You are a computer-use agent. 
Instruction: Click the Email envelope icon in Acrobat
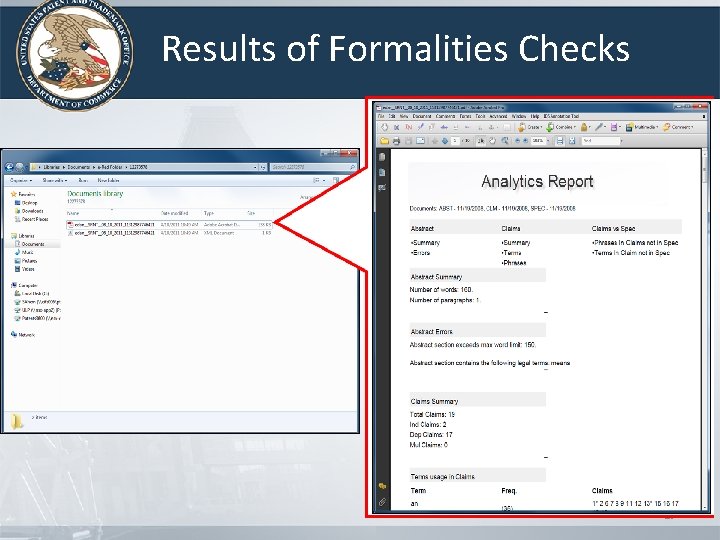(420, 141)
